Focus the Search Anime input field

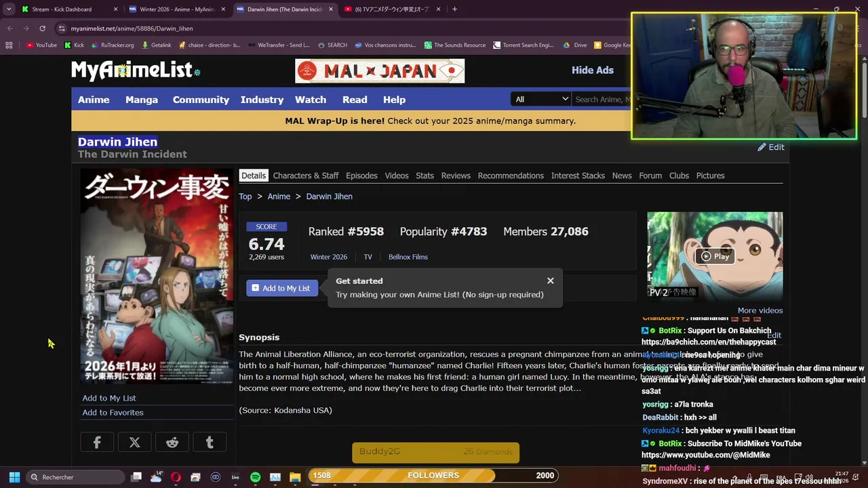coord(602,100)
